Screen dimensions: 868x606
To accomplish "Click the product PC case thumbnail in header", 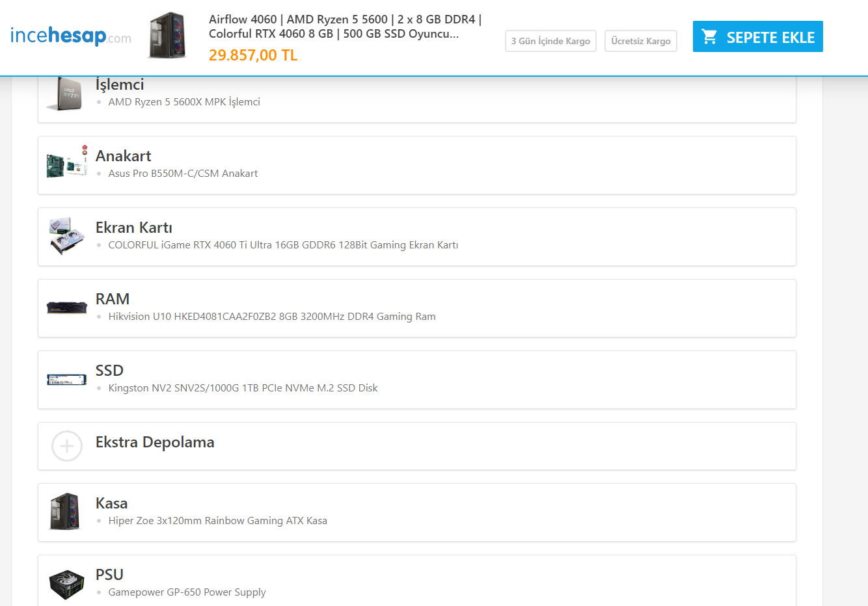I will (x=167, y=36).
